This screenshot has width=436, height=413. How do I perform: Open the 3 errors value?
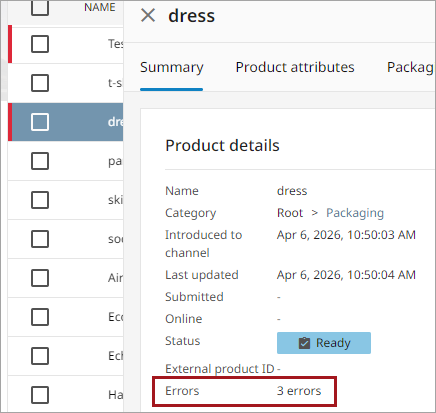(299, 391)
